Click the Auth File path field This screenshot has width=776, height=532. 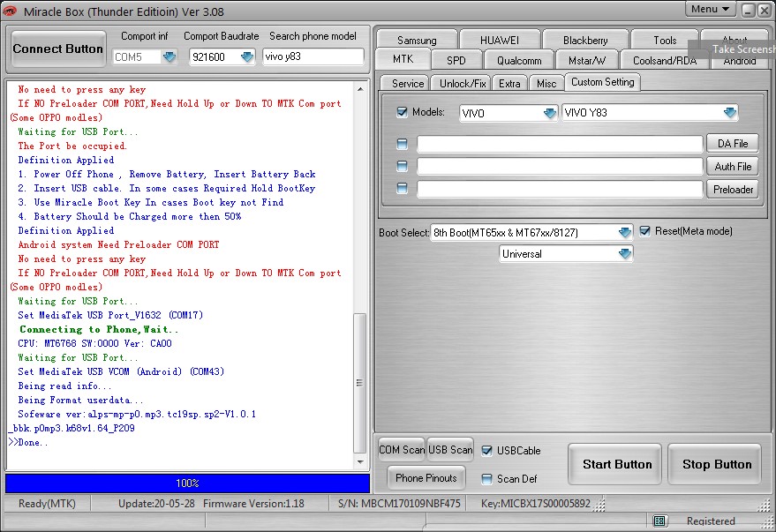(560, 167)
